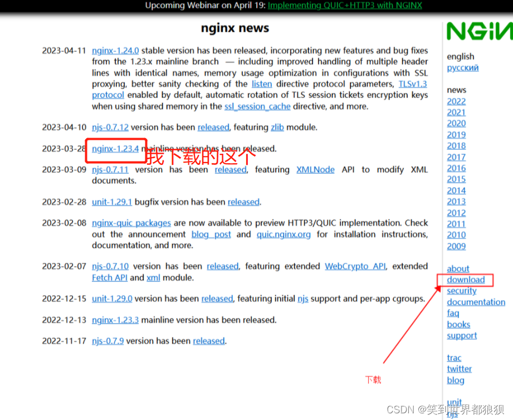Open the nginx-1.24.0 release link
The image size is (513, 420).
point(115,51)
